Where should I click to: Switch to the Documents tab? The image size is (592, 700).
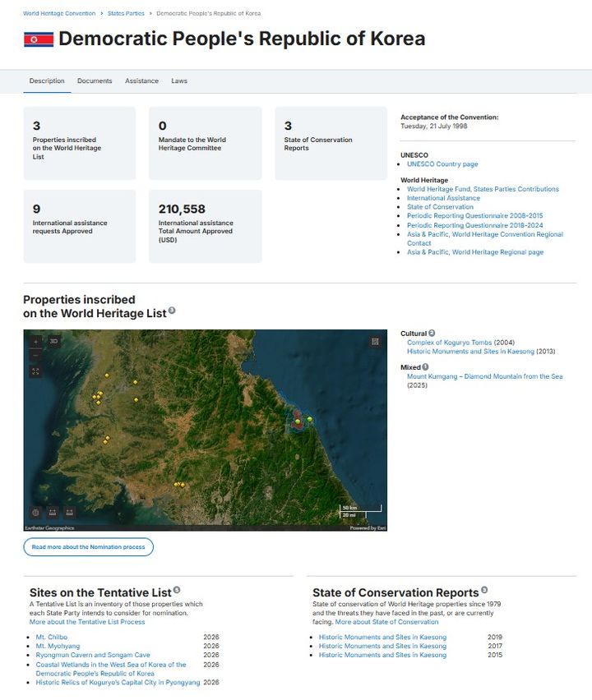click(95, 81)
